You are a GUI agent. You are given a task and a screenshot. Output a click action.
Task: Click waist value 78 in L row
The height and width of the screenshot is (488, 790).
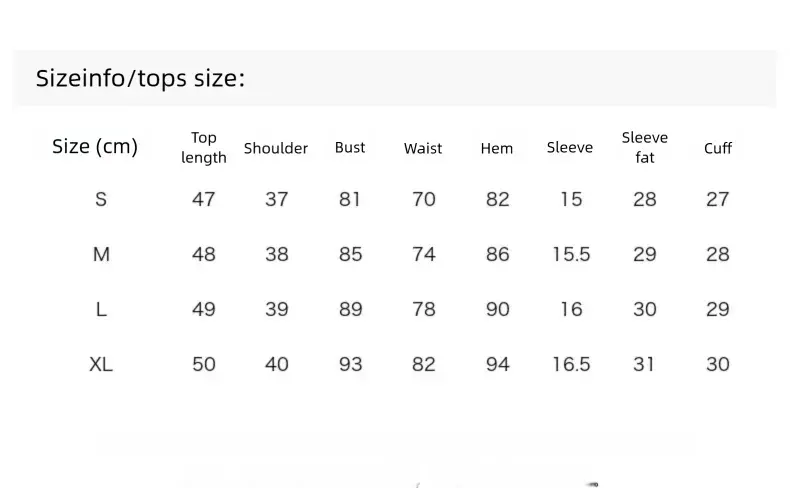pyautogui.click(x=423, y=309)
